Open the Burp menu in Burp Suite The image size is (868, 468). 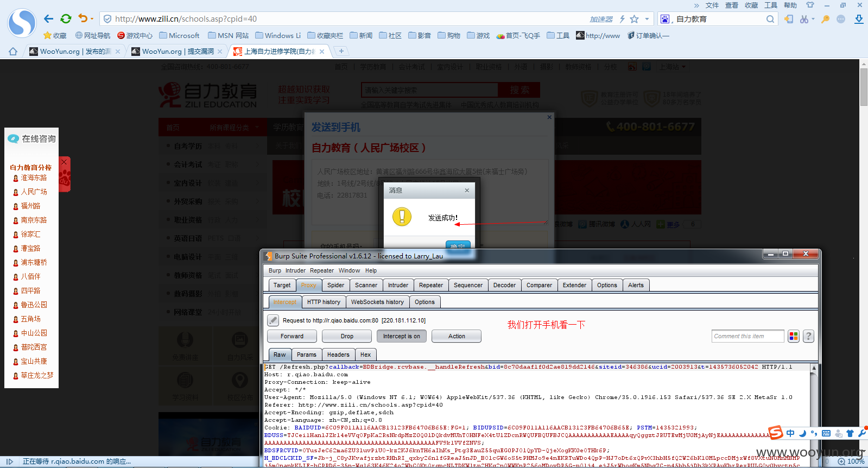[275, 270]
